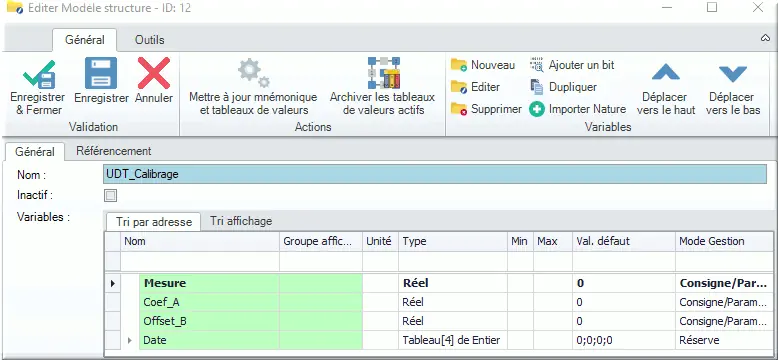Click the Editer button label
Image resolution: width=778 pixels, height=360 pixels.
(485, 87)
